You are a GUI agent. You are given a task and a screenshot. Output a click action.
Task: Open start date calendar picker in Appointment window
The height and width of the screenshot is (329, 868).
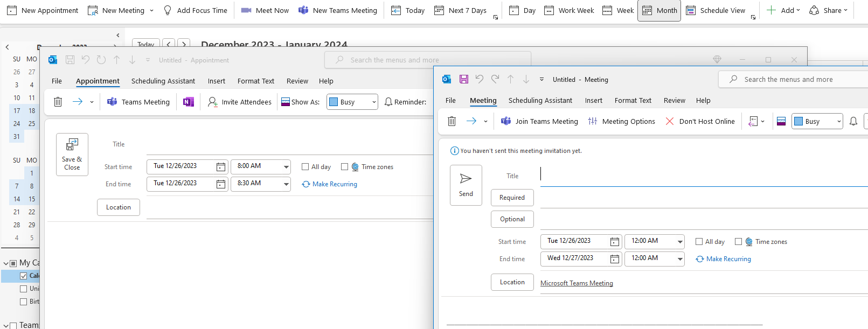coord(221,167)
